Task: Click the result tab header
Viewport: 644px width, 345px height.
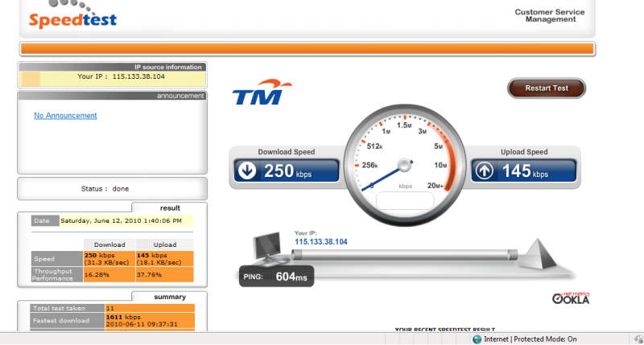Action: coord(170,207)
